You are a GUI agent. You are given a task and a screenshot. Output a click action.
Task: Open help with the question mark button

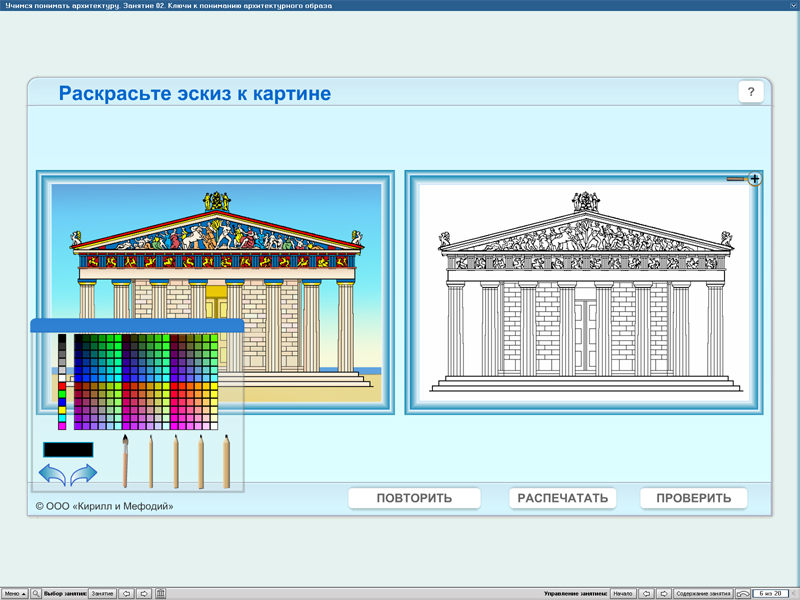[750, 93]
